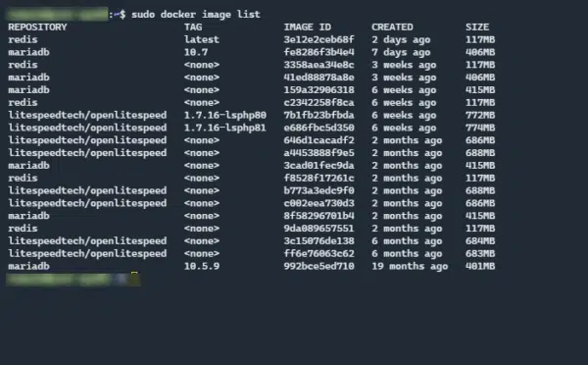
Task: Click the redis latest tag
Action: pos(202,39)
